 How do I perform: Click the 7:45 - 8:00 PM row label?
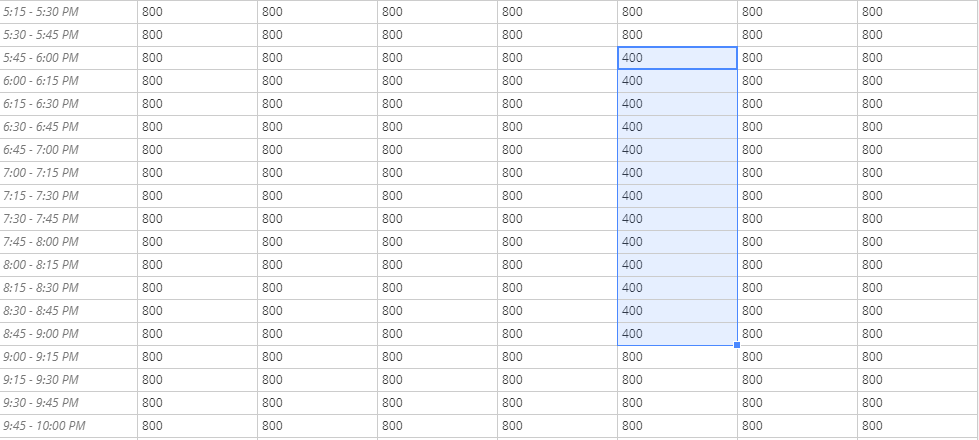(x=41, y=242)
